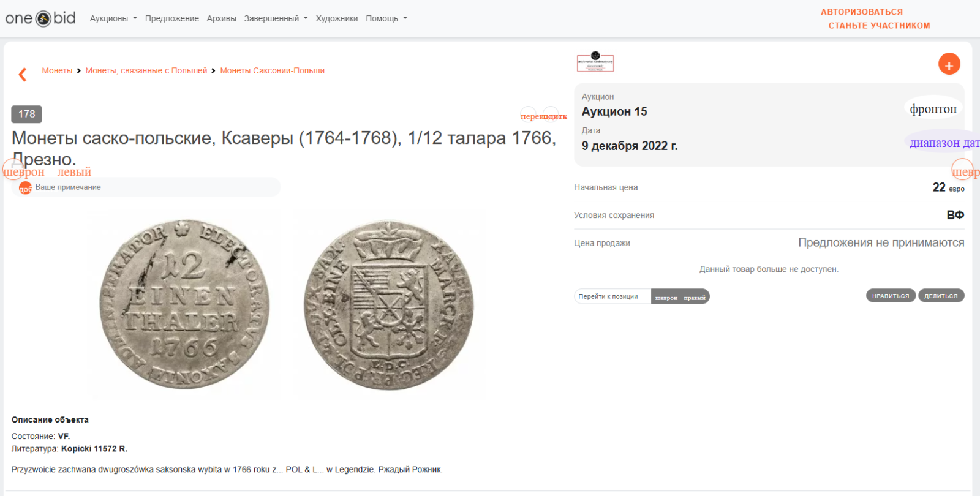
Task: Submit lot number with the go-to-position arrow
Action: click(x=680, y=297)
